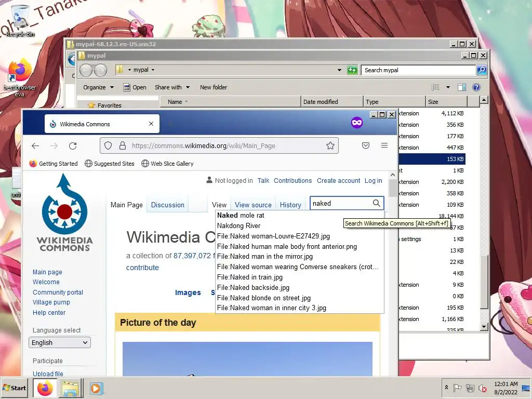Open the browser hamburger menu
Image resolution: width=532 pixels, height=399 pixels.
point(384,145)
